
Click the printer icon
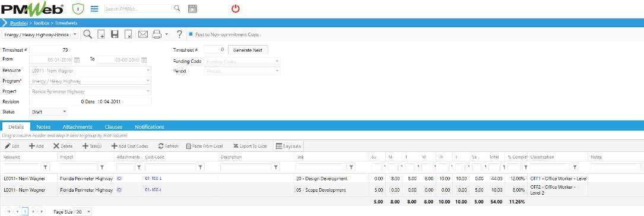tap(157, 34)
